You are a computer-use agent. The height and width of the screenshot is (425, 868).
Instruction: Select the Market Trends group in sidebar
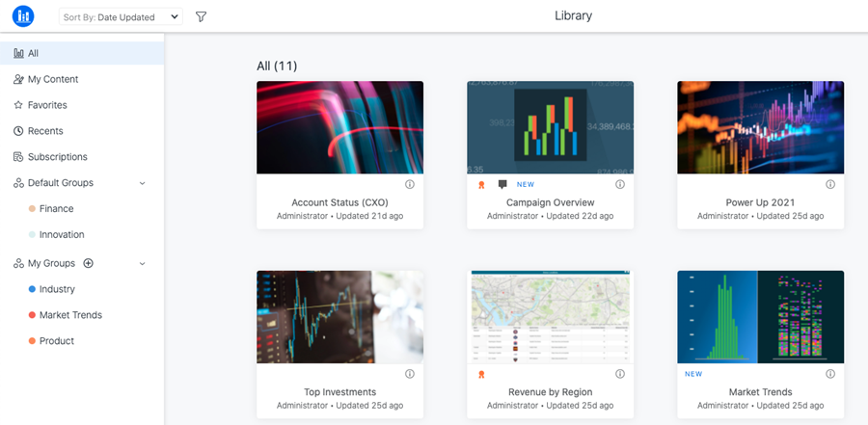82,315
